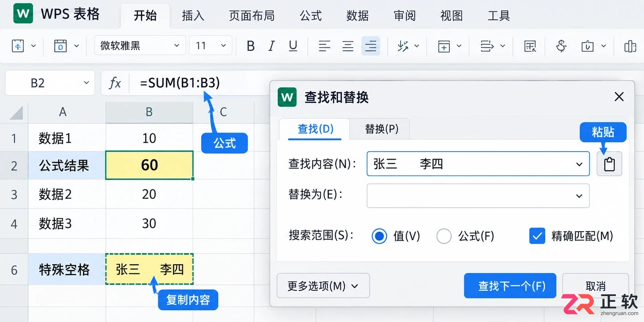Click the highlighted right alignment icon
Viewport: 644px width, 322px height.
(371, 46)
